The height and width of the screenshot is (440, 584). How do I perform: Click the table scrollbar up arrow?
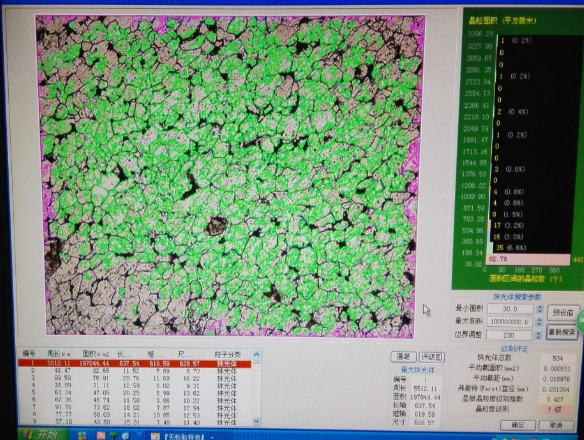(256, 354)
